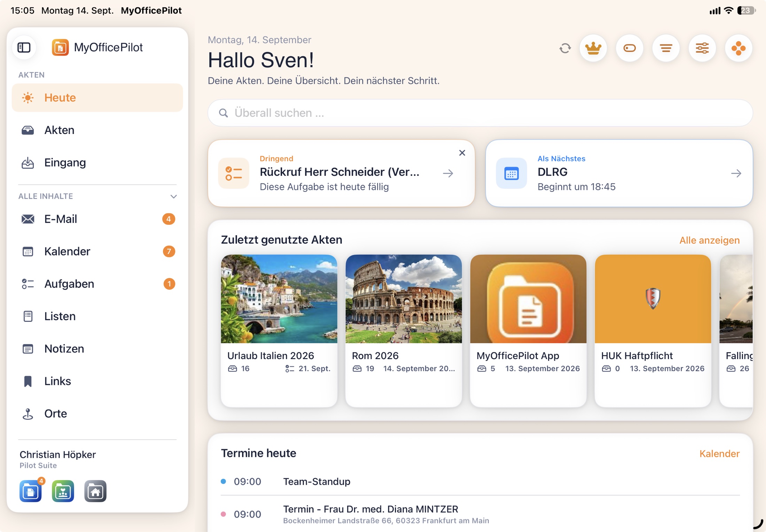Image resolution: width=766 pixels, height=532 pixels.
Task: Click the Alle anzeigen link
Action: click(710, 240)
